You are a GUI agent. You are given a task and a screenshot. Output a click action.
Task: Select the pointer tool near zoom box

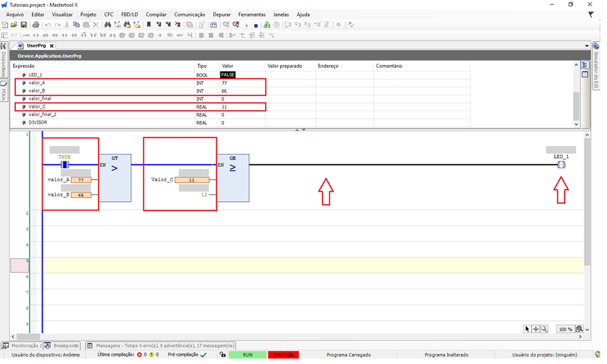click(527, 329)
